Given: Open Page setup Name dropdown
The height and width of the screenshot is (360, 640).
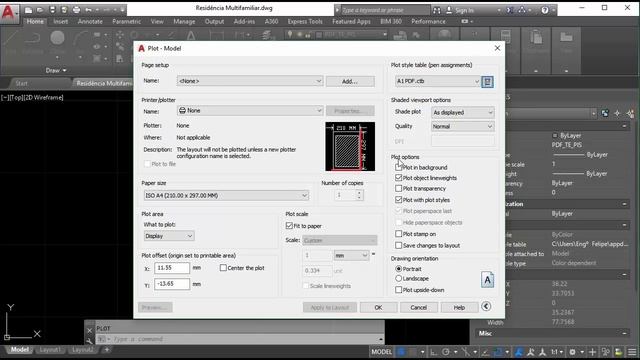Looking at the screenshot, I should click(250, 81).
